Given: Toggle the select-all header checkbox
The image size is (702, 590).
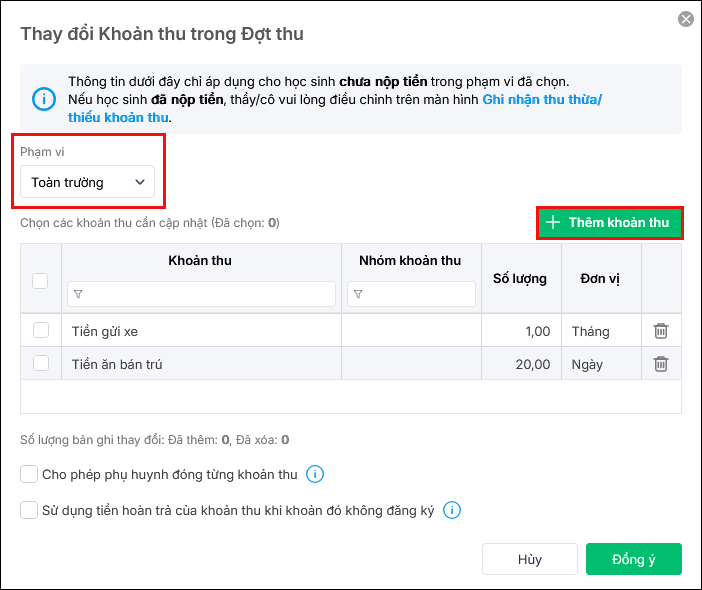Looking at the screenshot, I should pyautogui.click(x=41, y=281).
